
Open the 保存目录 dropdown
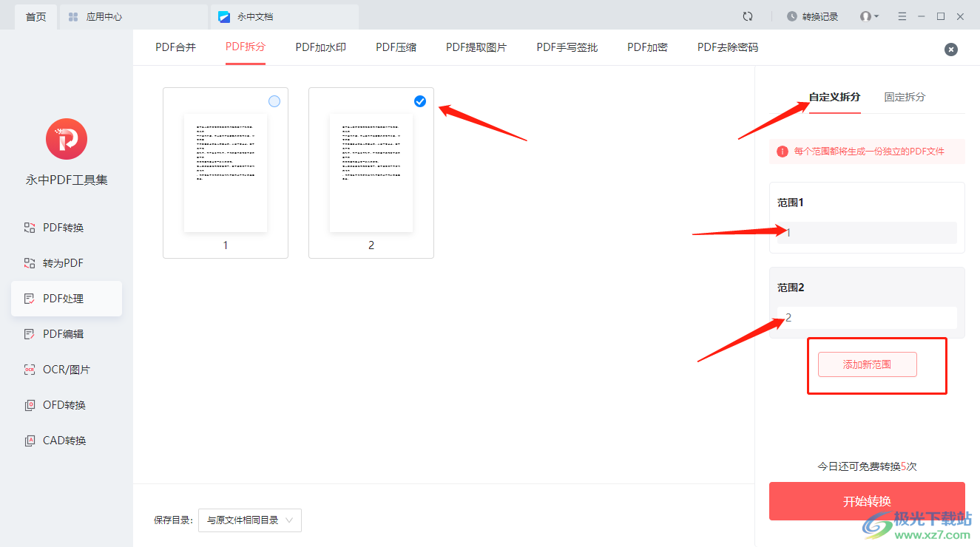(x=250, y=520)
